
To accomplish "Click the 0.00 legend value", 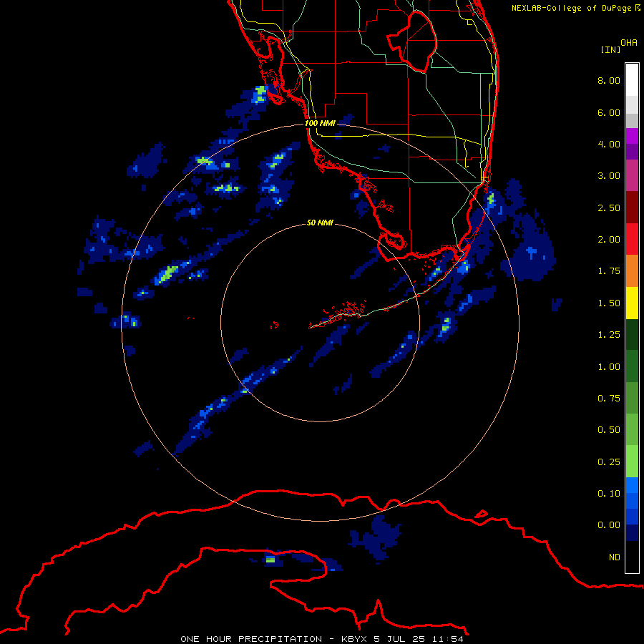I will click(x=609, y=525).
